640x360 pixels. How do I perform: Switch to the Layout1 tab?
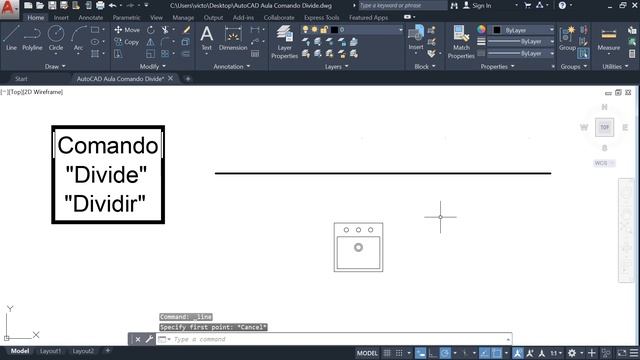(50, 351)
